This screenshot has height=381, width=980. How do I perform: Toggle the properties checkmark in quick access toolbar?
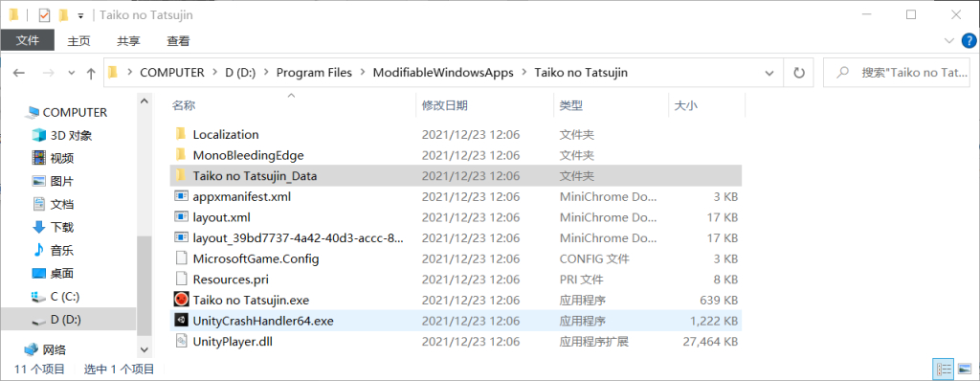[x=44, y=15]
